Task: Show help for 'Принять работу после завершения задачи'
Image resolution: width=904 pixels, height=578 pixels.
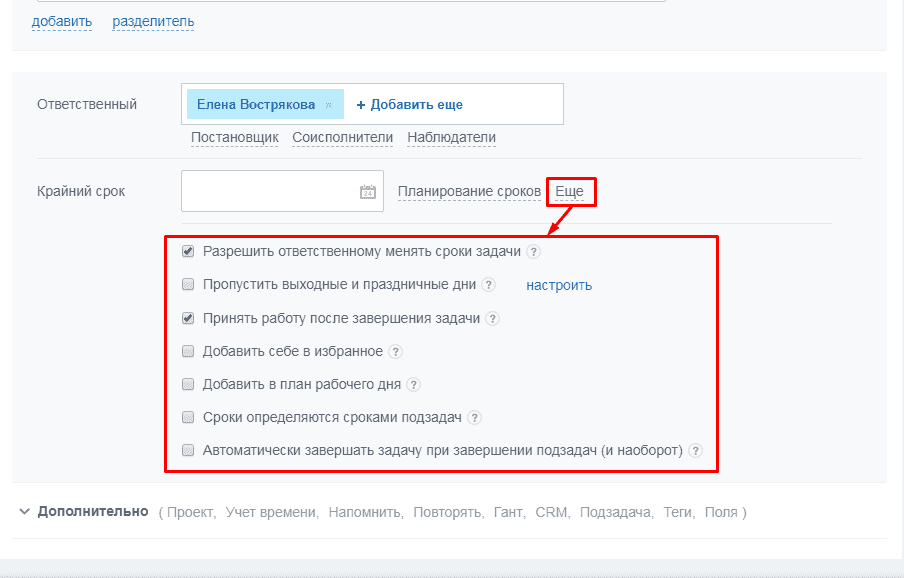Action: tap(492, 319)
